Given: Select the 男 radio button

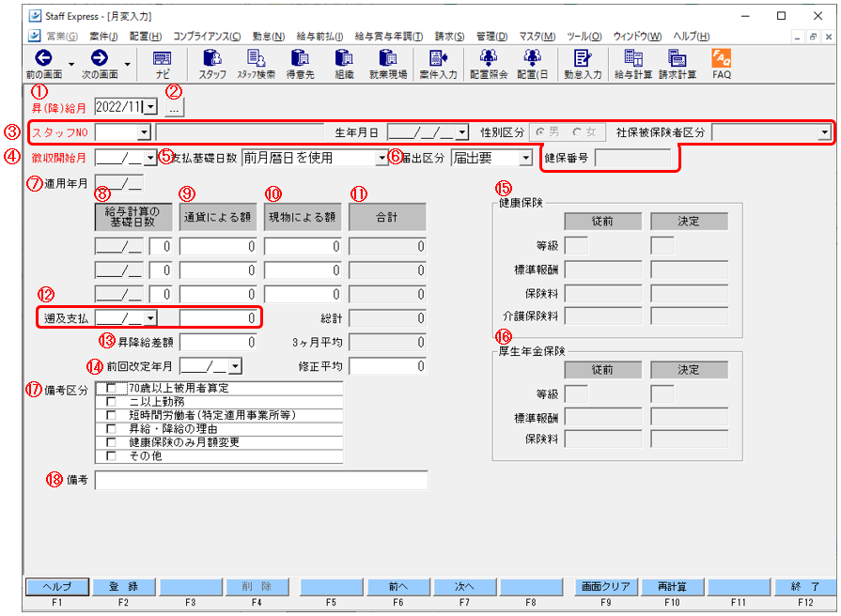Looking at the screenshot, I should coord(540,131).
